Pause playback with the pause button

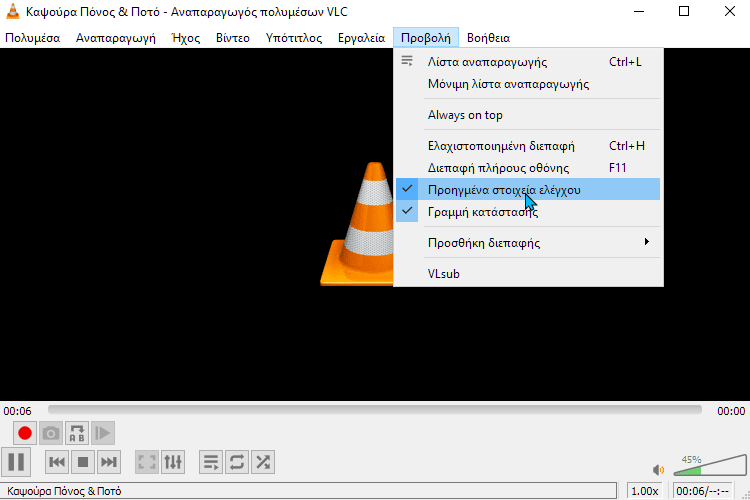pyautogui.click(x=16, y=462)
